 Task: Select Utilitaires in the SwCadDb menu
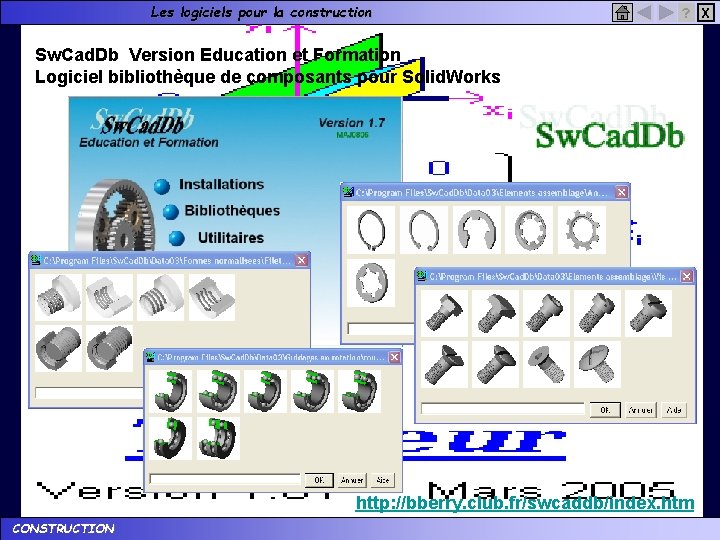point(231,237)
